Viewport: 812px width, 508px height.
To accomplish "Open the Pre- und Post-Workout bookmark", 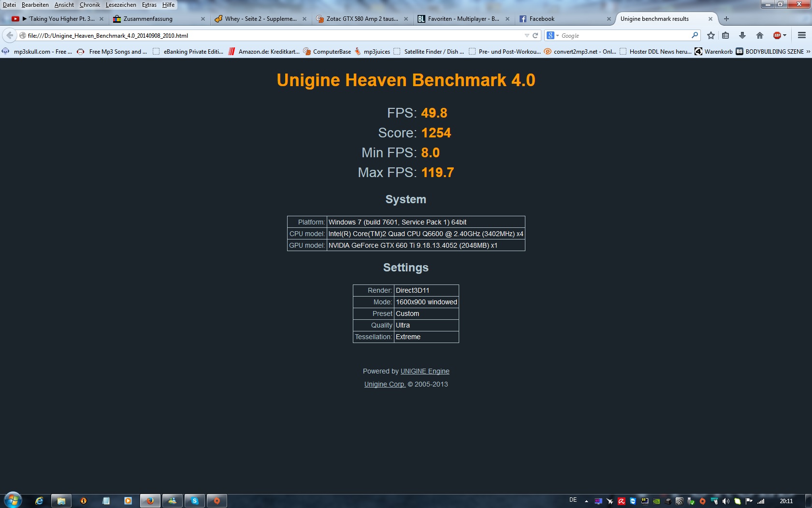I will tap(505, 51).
